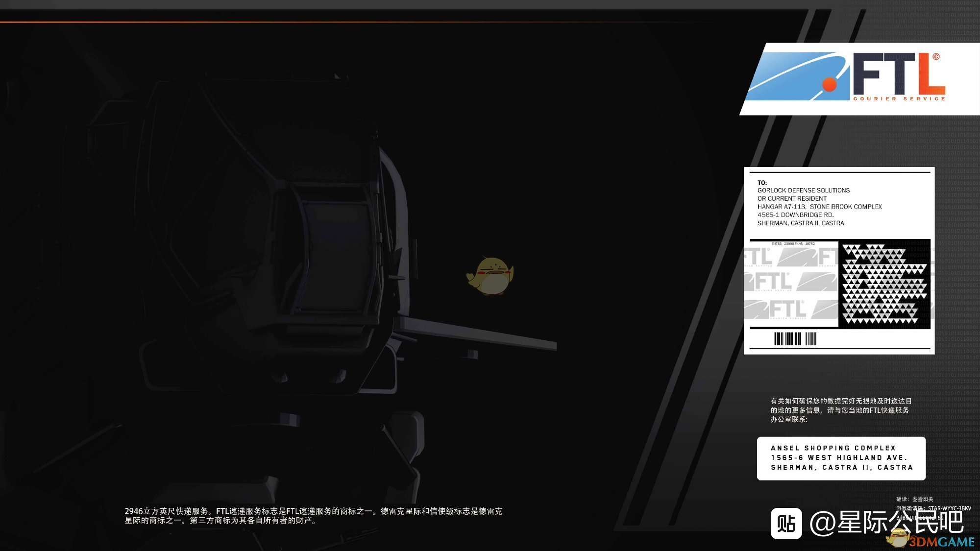Select the caption line starting '星际的商标之一'

coord(221,521)
